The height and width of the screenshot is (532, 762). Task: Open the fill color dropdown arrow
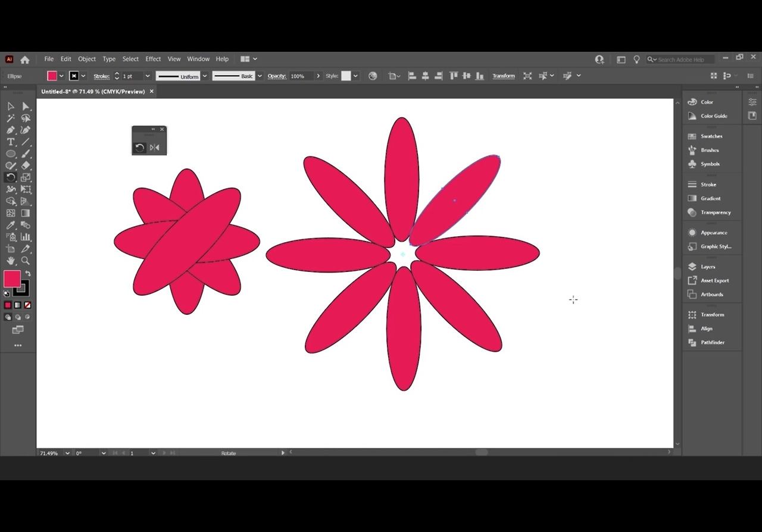(x=61, y=76)
